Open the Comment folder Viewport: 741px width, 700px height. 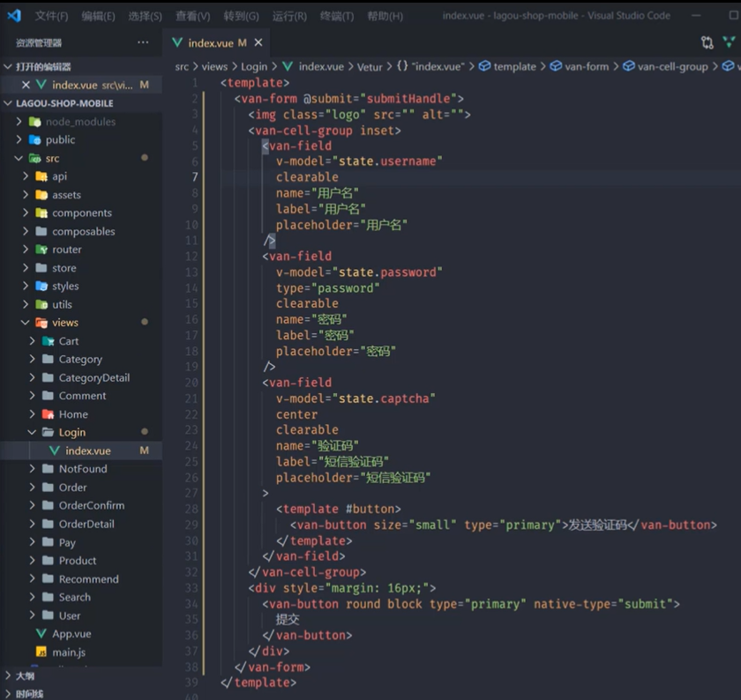[82, 396]
